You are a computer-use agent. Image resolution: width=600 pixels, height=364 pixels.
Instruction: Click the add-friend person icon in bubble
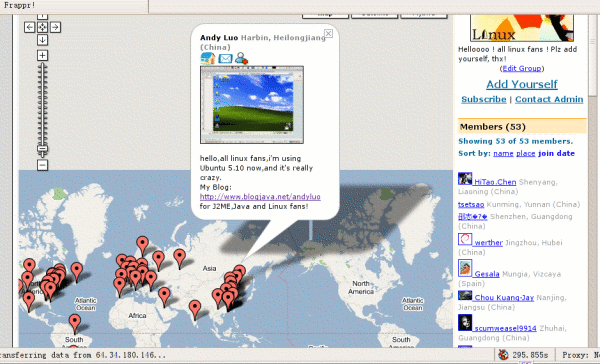(242, 59)
